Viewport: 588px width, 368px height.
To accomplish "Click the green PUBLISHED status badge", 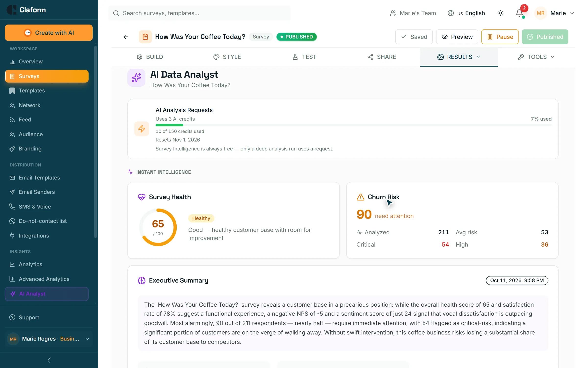I will pos(296,37).
